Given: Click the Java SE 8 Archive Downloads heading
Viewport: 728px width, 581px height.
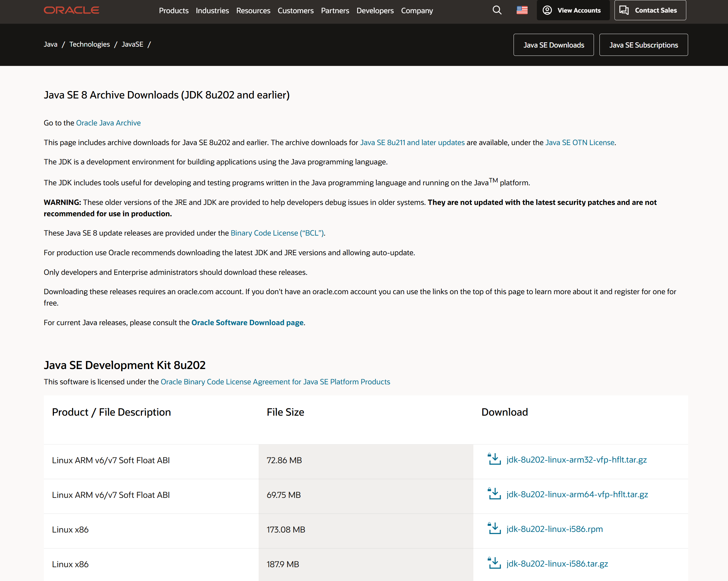Looking at the screenshot, I should pyautogui.click(x=167, y=95).
